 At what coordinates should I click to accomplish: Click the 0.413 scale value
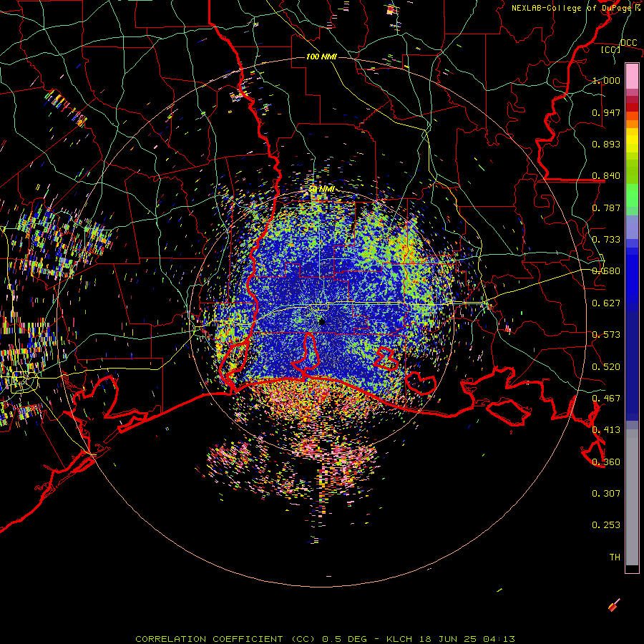pos(606,430)
